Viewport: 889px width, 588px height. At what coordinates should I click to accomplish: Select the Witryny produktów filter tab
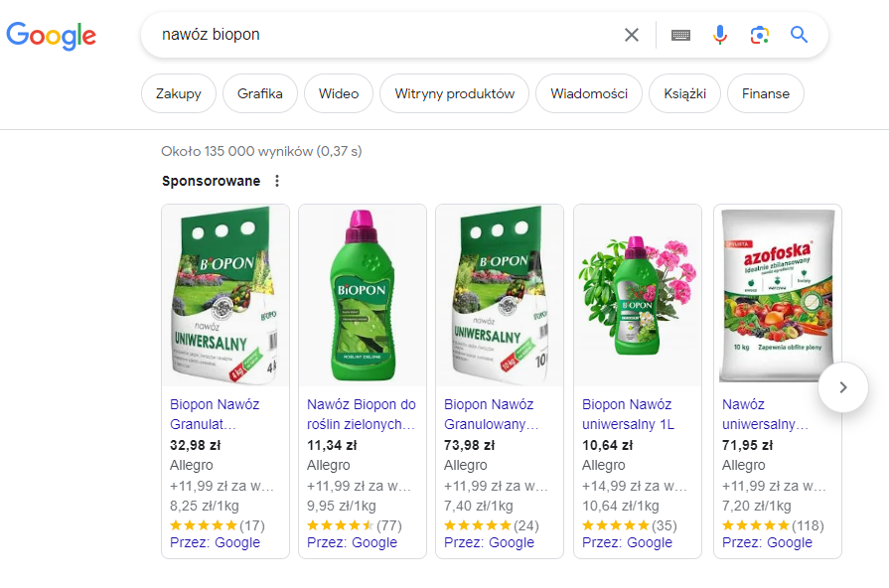click(454, 93)
